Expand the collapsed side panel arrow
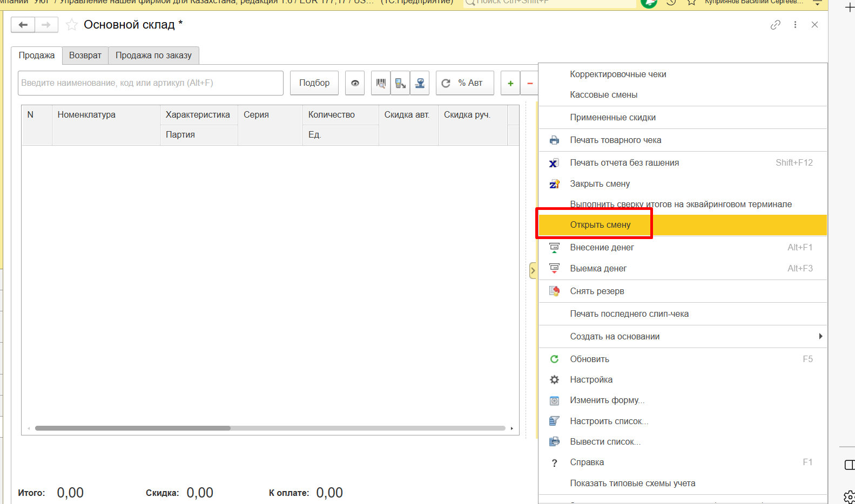This screenshot has width=855, height=504. [533, 270]
